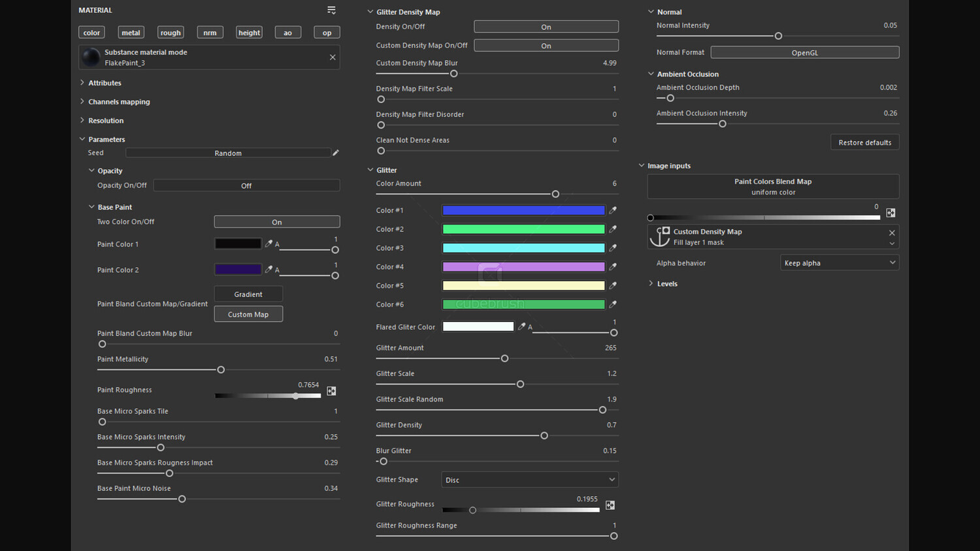
Task: Use the eyedropper for glitter Color #4
Action: (613, 266)
